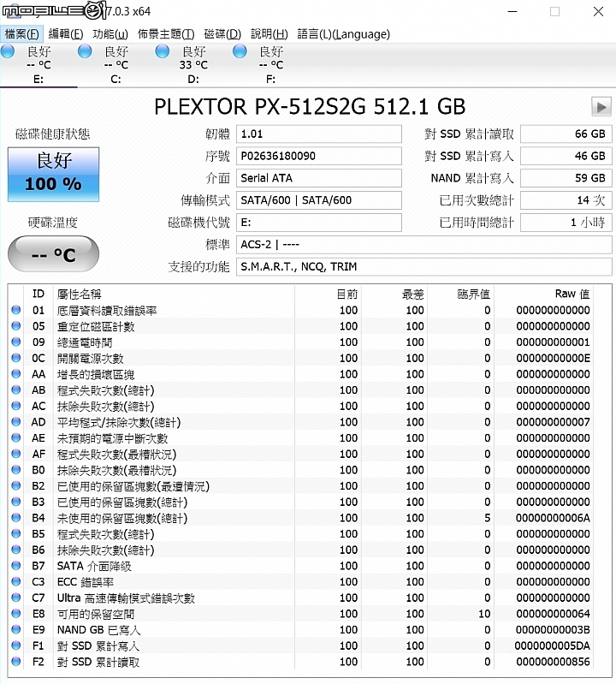
Task: Click the status icon for attribute AA
Action: coord(16,374)
